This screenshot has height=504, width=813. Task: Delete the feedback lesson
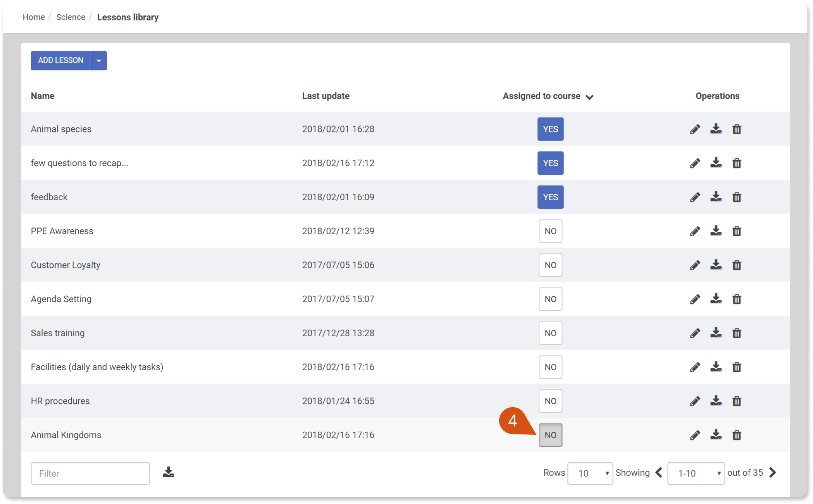tap(737, 197)
